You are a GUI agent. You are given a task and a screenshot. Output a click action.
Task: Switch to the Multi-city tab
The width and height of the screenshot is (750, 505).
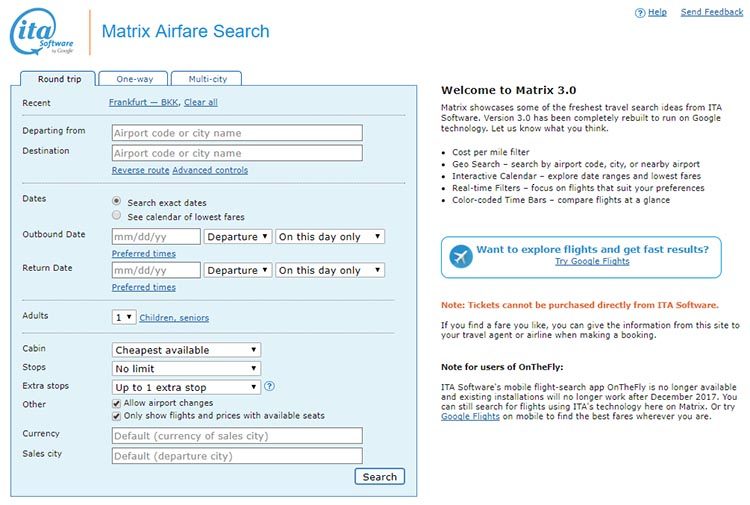206,79
